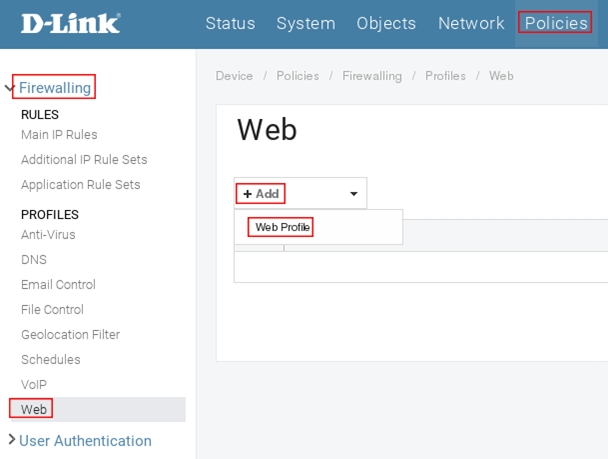The image size is (608, 459).
Task: Click the Add dropdown button
Action: click(300, 193)
